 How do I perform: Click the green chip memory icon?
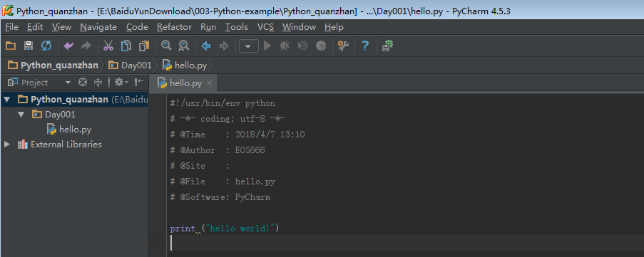pyautogui.click(x=387, y=46)
